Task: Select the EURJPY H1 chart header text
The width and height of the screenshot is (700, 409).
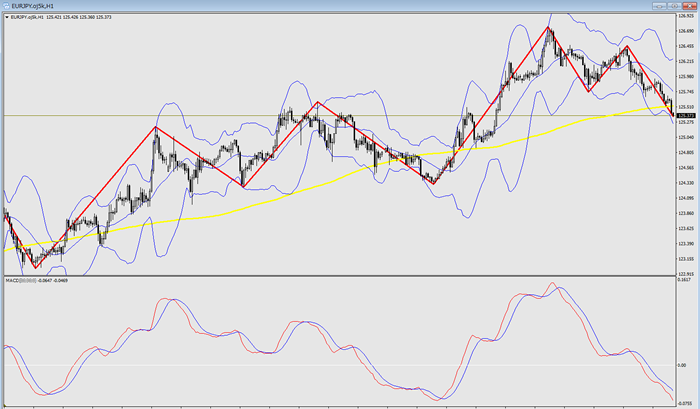Action: [x=61, y=17]
